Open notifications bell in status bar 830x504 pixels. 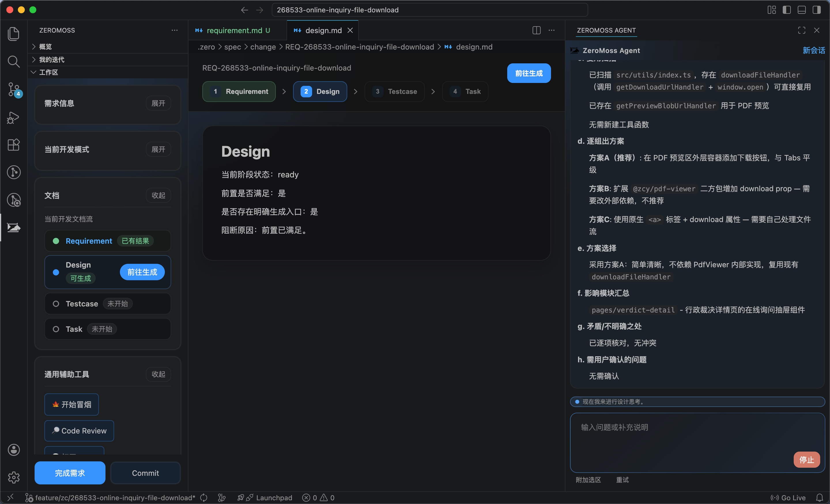point(820,497)
